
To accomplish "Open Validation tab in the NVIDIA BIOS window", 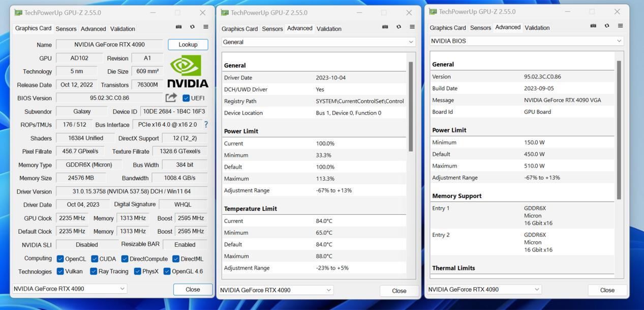I will (537, 28).
